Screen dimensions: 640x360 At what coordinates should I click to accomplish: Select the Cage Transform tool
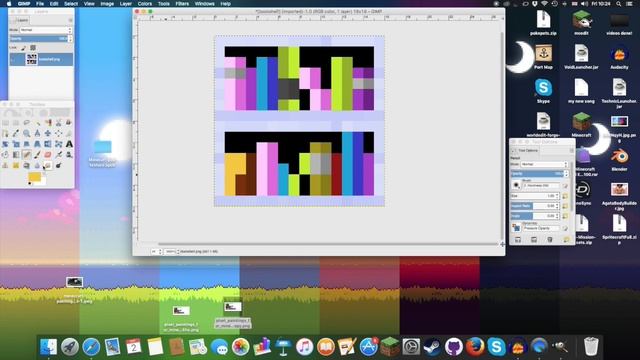pos(58,144)
